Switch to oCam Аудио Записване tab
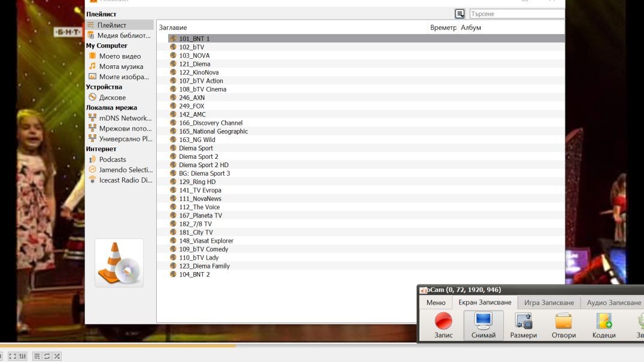644x362 pixels. pos(613,302)
